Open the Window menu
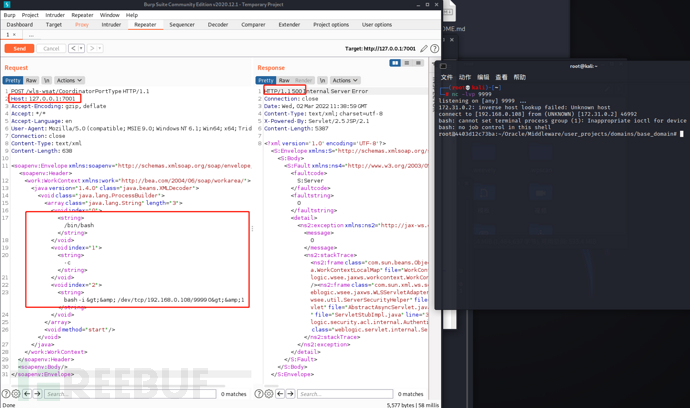 (x=110, y=15)
